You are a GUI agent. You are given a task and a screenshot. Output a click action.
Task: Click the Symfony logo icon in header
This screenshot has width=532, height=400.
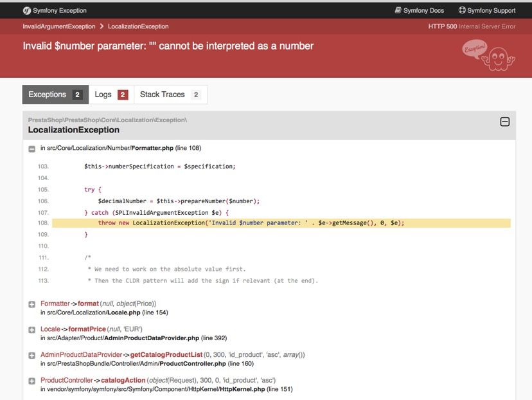click(27, 10)
